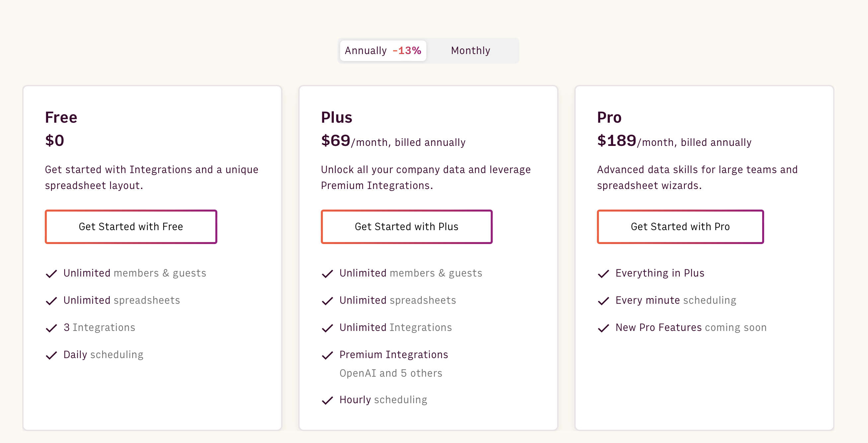
Task: Click OpenAI and 5 others text
Action: point(391,373)
